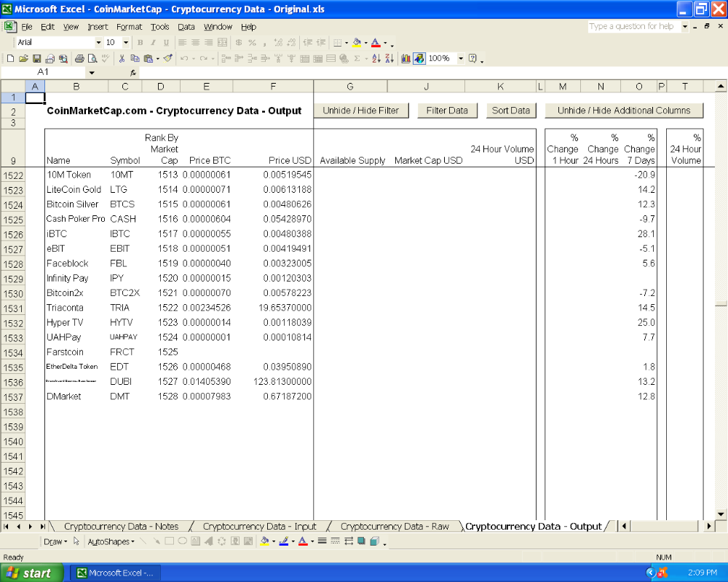Screen dimensions: 728x582
Task: Open the Data menu
Action: point(186,27)
